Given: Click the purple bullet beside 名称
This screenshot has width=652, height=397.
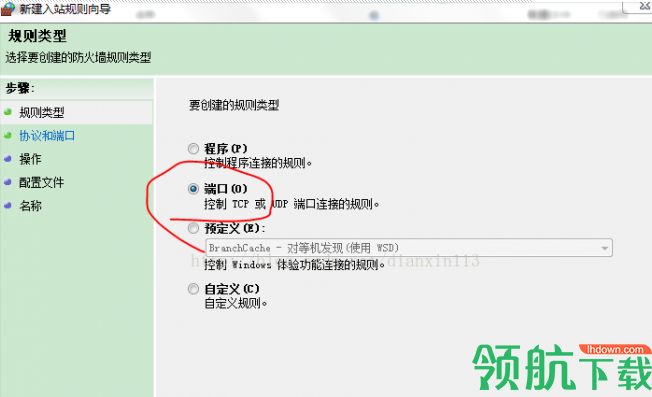Looking at the screenshot, I should click(7, 205).
